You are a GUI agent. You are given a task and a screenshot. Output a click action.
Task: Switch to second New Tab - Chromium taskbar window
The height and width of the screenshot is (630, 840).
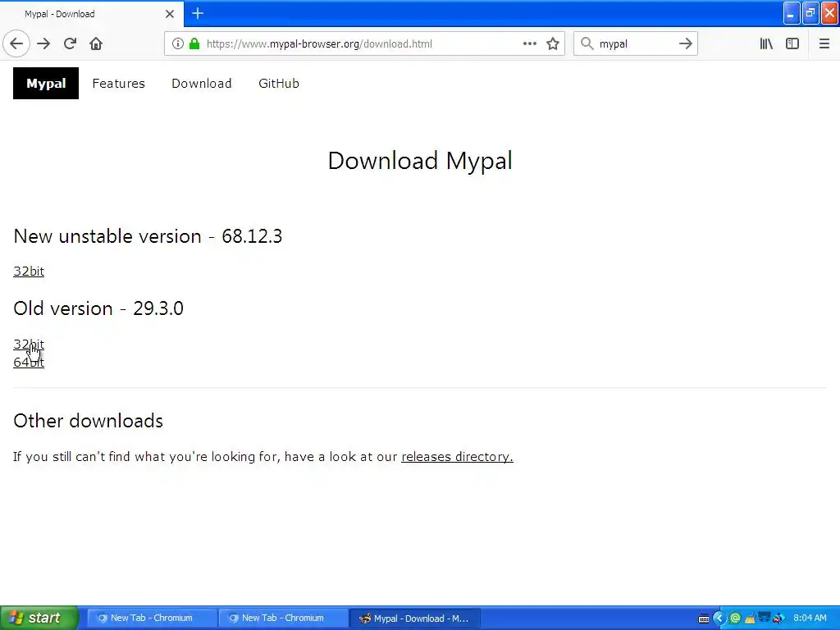283,619
